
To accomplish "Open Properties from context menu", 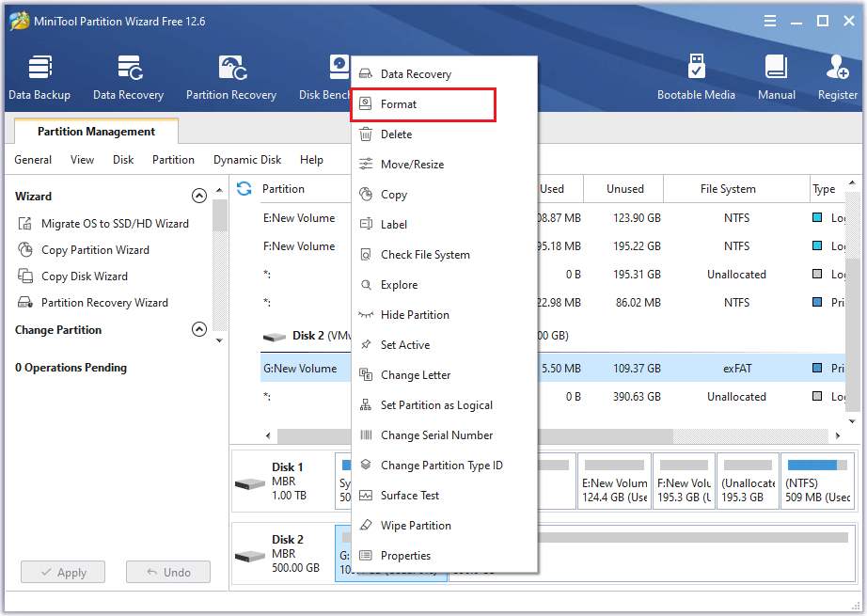I will (444, 556).
